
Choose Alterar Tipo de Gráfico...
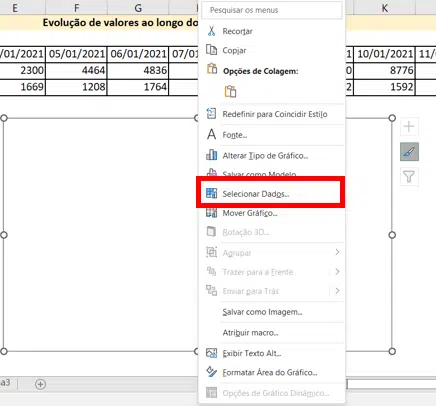pyautogui.click(x=271, y=155)
